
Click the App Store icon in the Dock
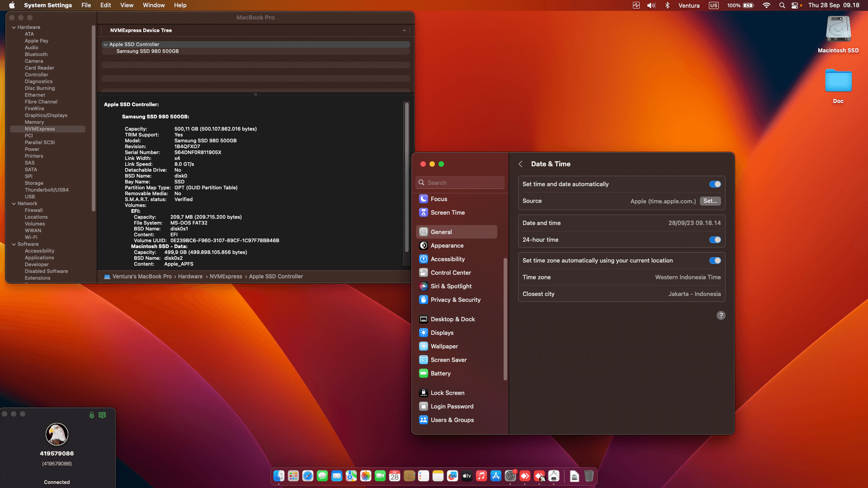point(496,476)
